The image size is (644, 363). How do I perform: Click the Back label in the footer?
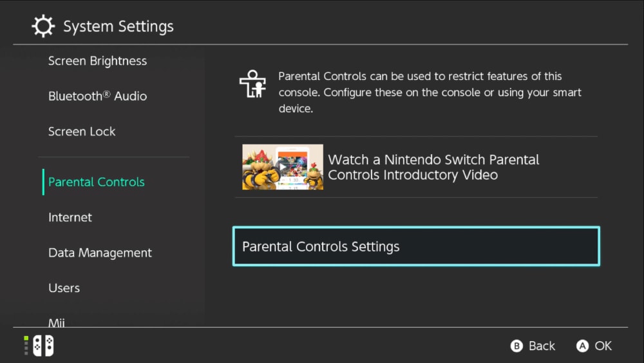(542, 346)
